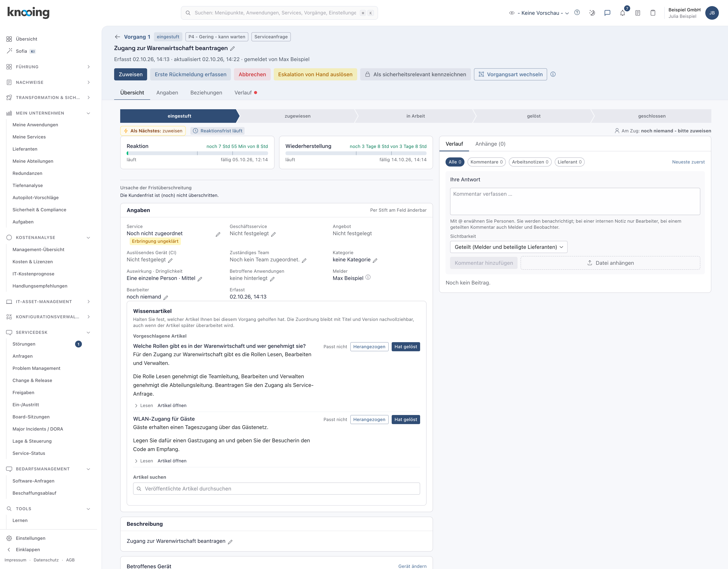
Task: Select the Arbeitsnotizen 0 filter chip
Action: [530, 162]
